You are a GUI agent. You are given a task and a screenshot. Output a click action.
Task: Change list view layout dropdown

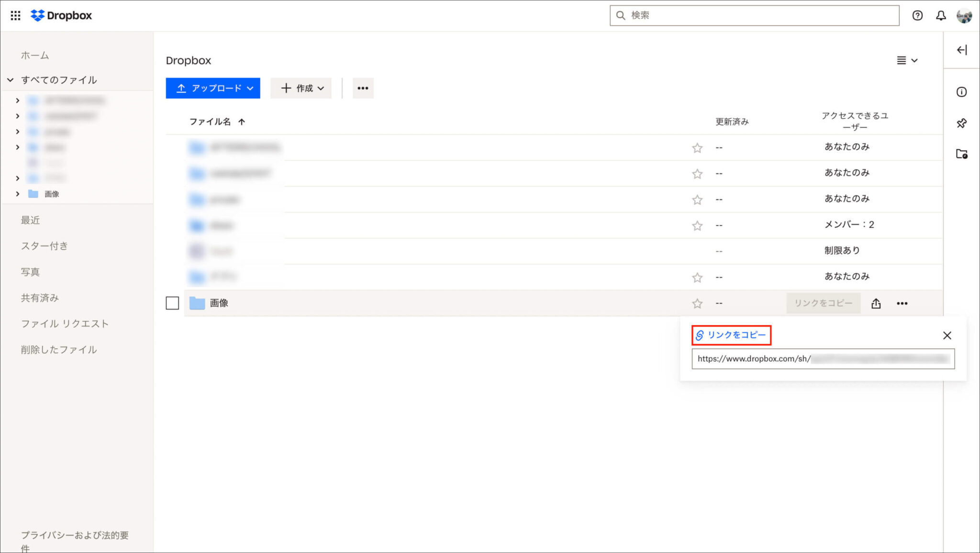907,60
